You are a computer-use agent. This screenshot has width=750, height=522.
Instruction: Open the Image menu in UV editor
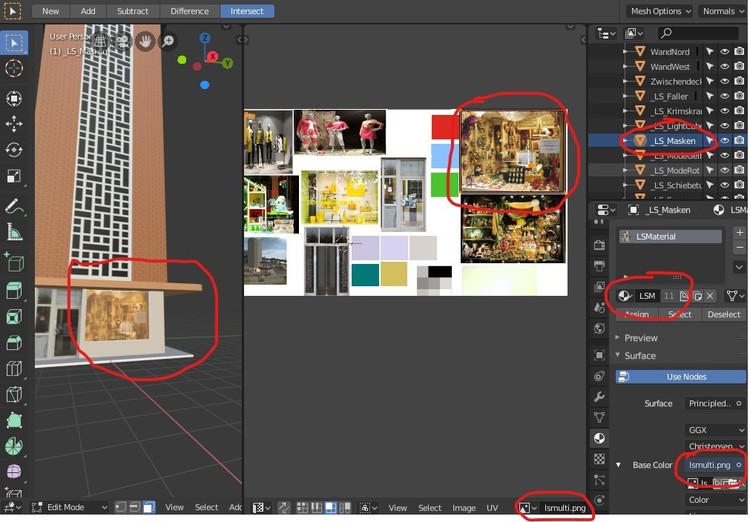pyautogui.click(x=463, y=508)
